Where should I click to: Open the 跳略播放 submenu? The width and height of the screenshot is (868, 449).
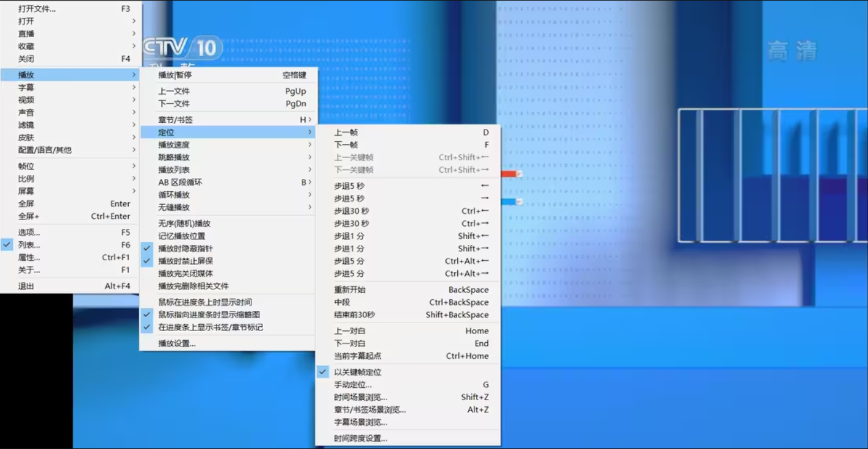[x=228, y=158]
